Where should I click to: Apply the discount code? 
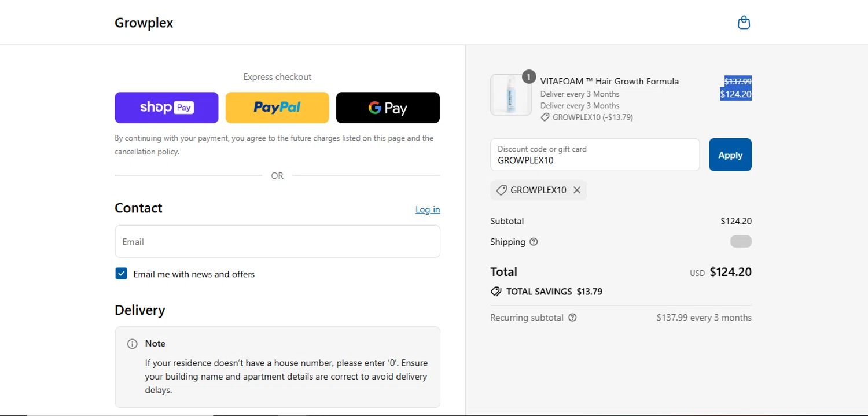pyautogui.click(x=730, y=154)
